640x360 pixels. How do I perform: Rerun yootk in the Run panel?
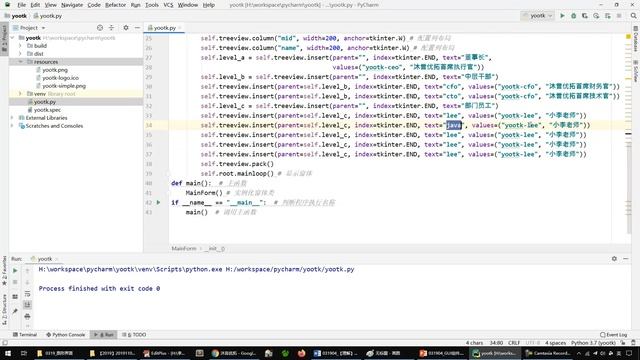click(x=15, y=270)
